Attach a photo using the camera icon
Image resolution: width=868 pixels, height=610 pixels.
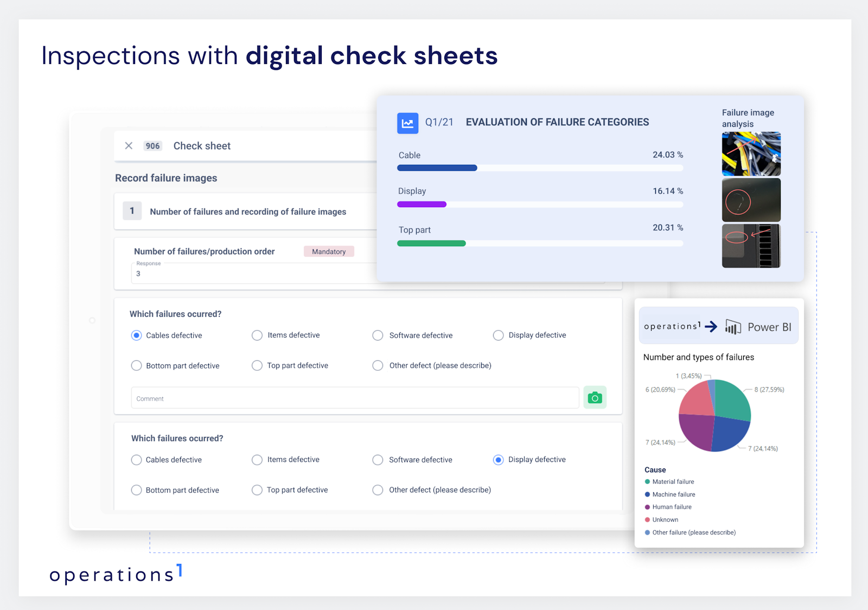(x=595, y=397)
